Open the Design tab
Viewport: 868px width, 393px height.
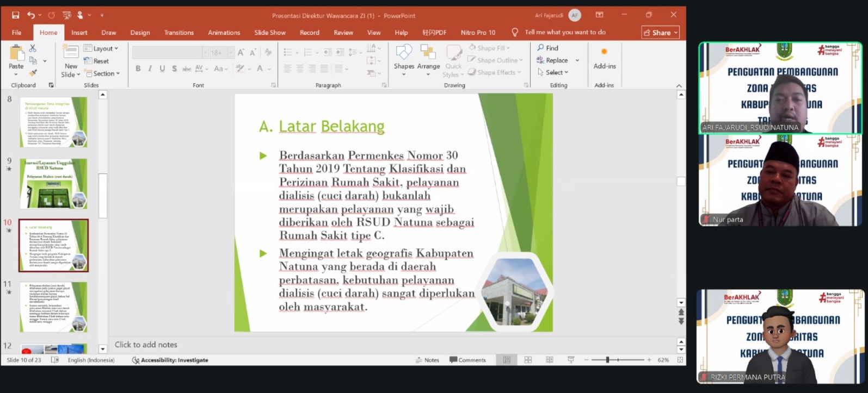pyautogui.click(x=140, y=33)
